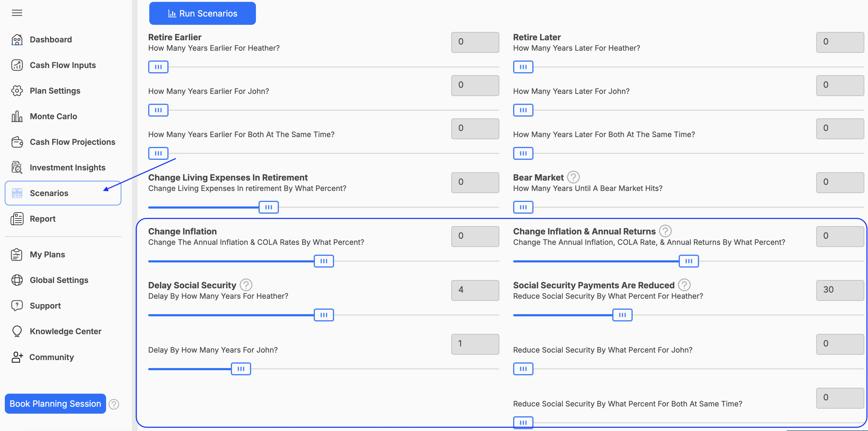This screenshot has height=431, width=868.
Task: Open Plan Settings gear icon
Action: (x=17, y=91)
